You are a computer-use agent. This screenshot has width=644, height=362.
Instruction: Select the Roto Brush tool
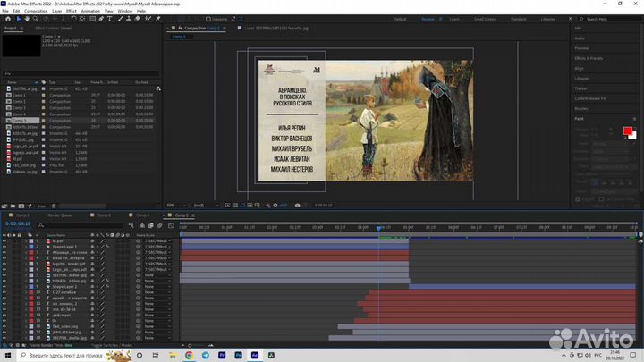tap(148, 19)
